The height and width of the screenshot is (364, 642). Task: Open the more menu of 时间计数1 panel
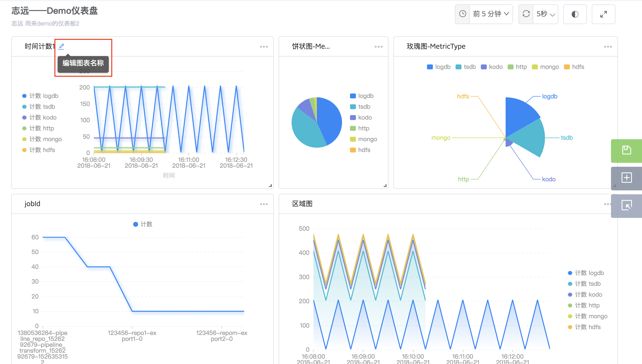264,47
